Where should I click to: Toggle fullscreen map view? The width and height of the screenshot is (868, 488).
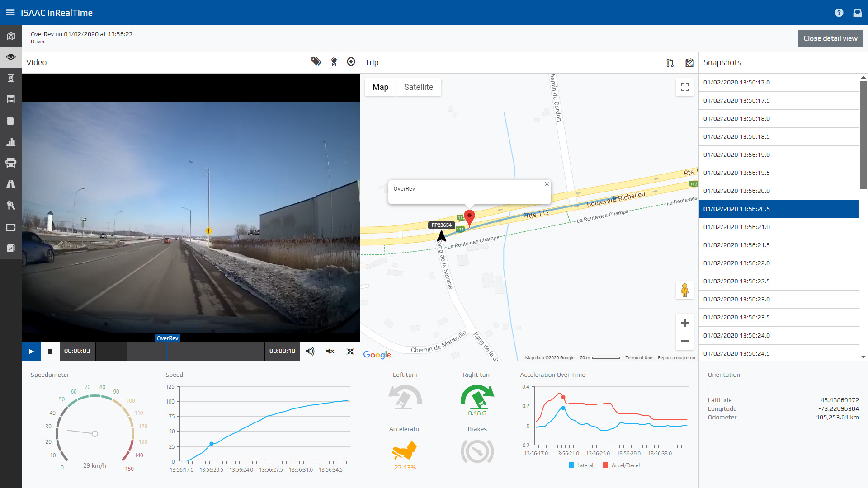[685, 87]
